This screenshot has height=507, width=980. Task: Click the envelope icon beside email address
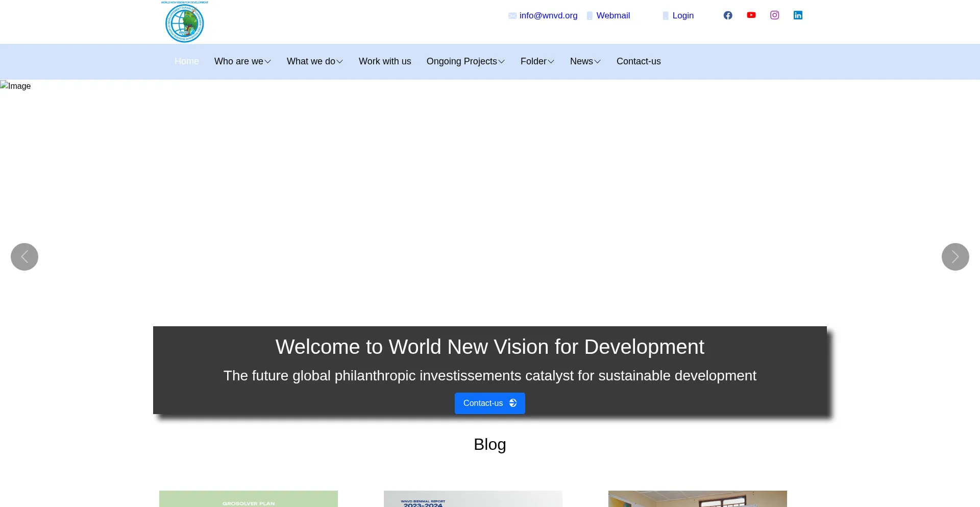click(512, 16)
